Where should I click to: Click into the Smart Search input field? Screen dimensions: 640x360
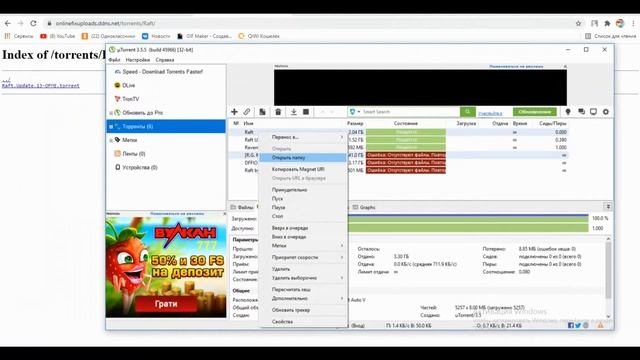click(410, 112)
